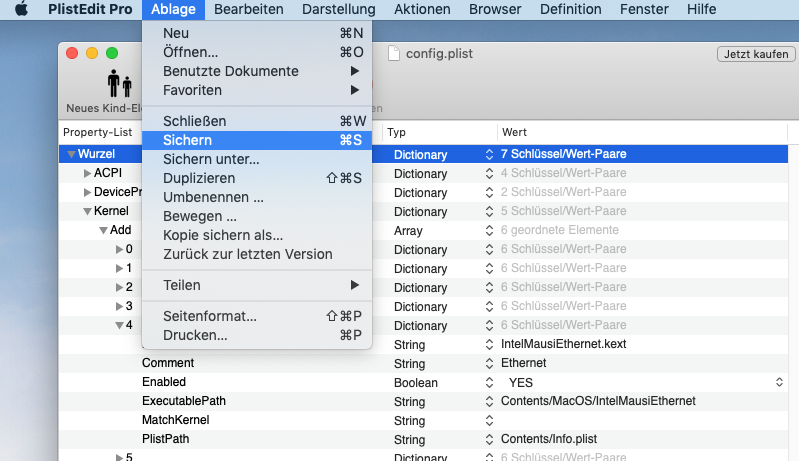This screenshot has width=799, height=461.
Task: Collapse the Kernel tree node
Action: 87,212
